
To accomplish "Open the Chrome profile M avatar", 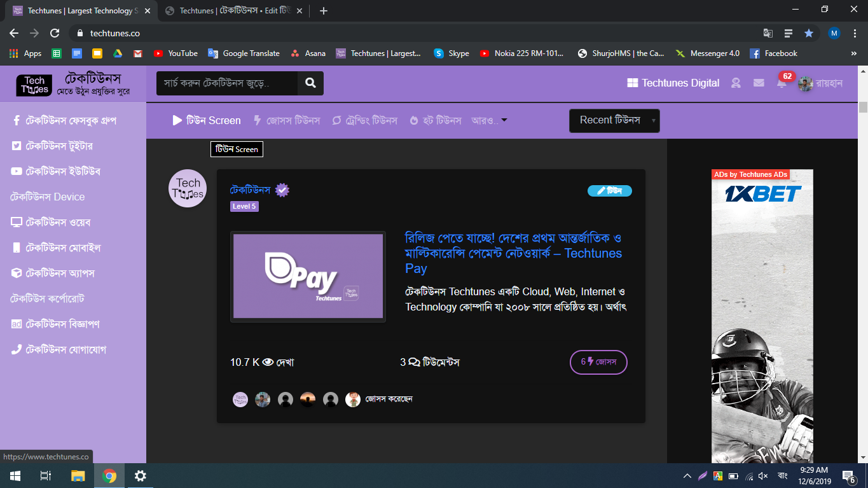I will pos(834,33).
